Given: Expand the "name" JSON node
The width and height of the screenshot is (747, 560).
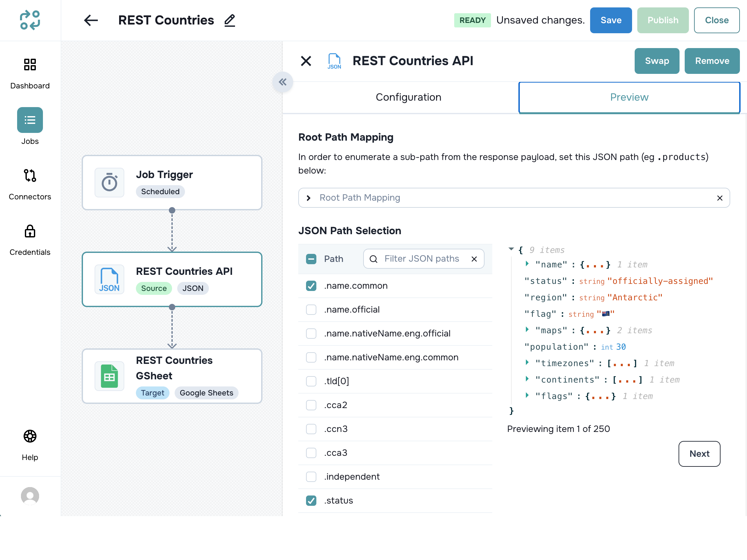Looking at the screenshot, I should click(x=527, y=264).
